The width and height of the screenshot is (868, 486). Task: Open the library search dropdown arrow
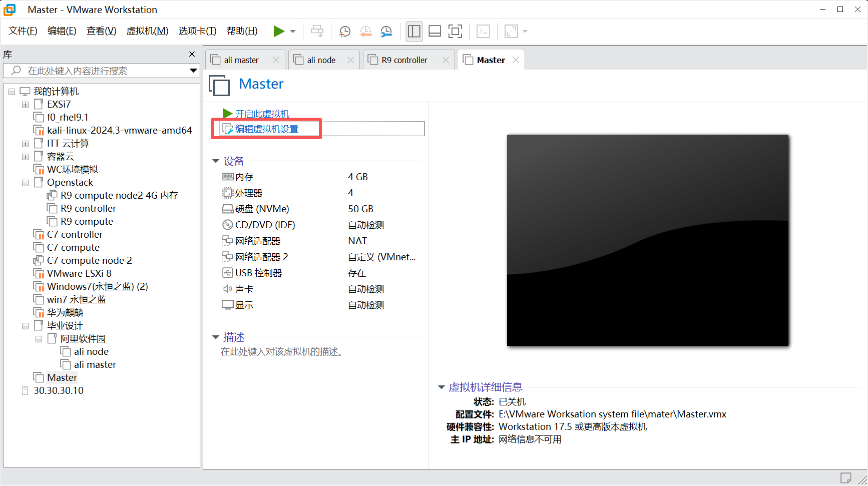click(x=193, y=71)
